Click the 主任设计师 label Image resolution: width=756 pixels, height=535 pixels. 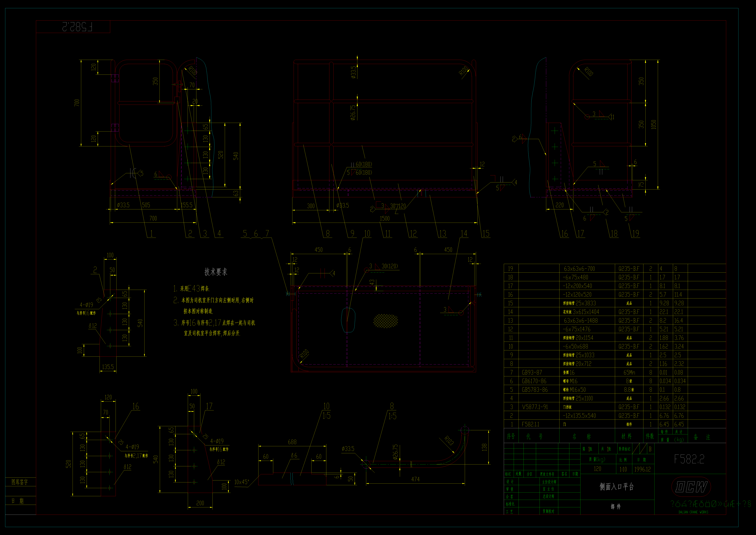pos(549,482)
